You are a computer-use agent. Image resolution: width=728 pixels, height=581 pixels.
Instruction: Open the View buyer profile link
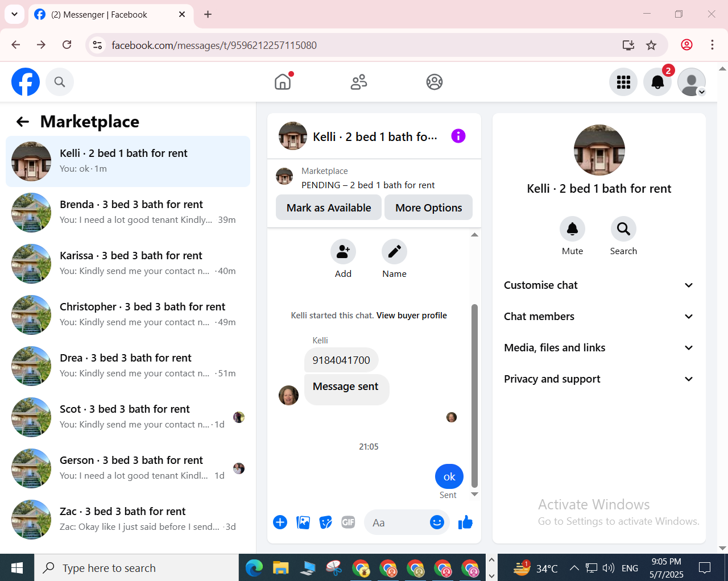(x=412, y=316)
